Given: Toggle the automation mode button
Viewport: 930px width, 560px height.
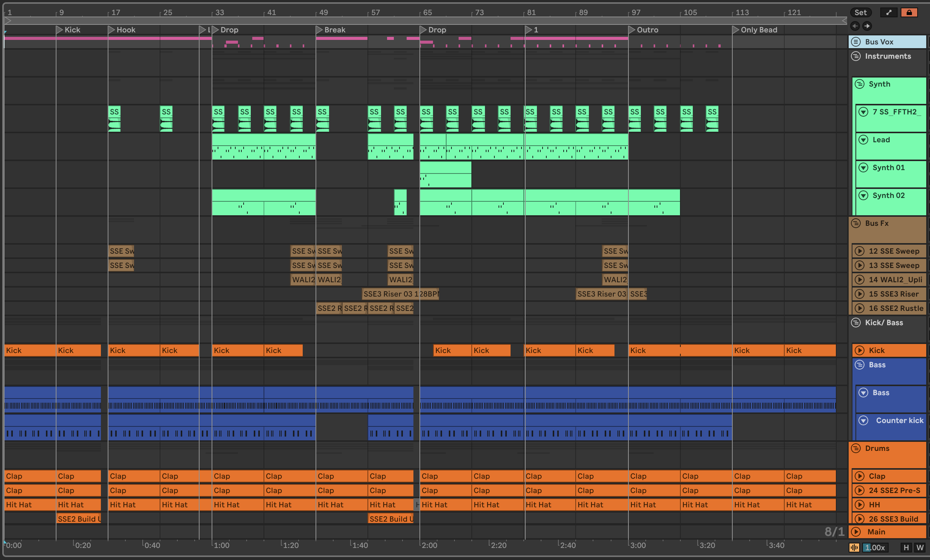Looking at the screenshot, I should click(x=889, y=12).
